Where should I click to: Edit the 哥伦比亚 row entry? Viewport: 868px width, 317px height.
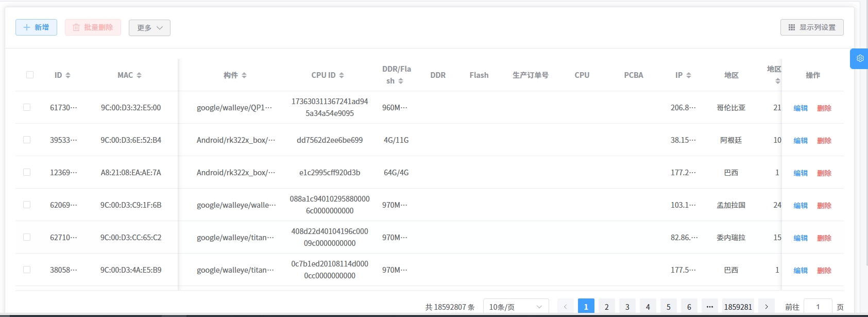[x=801, y=108]
